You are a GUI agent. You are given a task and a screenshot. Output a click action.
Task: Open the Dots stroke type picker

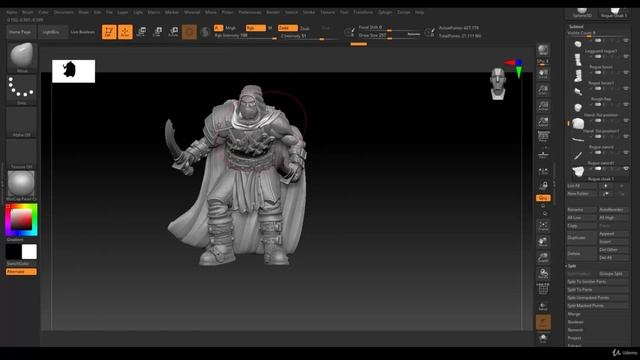pos(22,89)
